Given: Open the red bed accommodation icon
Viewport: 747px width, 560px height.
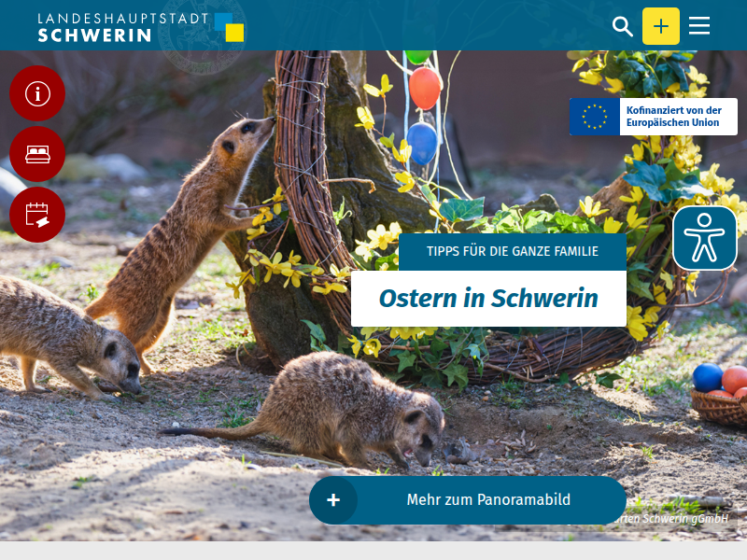Looking at the screenshot, I should point(37,154).
